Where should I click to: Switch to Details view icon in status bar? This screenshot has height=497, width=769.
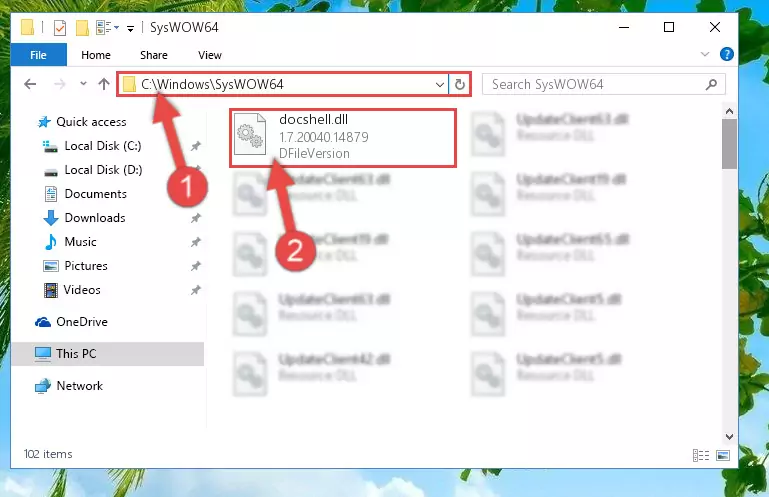coord(701,455)
